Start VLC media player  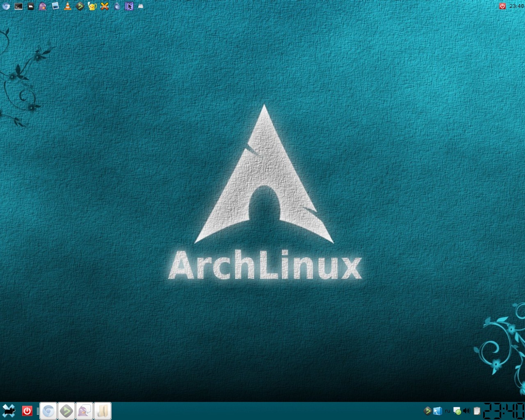[x=68, y=6]
